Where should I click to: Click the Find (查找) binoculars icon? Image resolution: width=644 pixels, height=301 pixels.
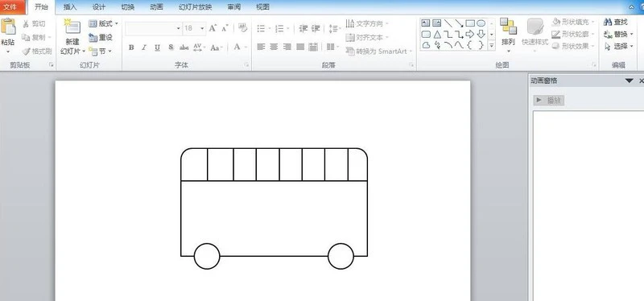point(608,23)
